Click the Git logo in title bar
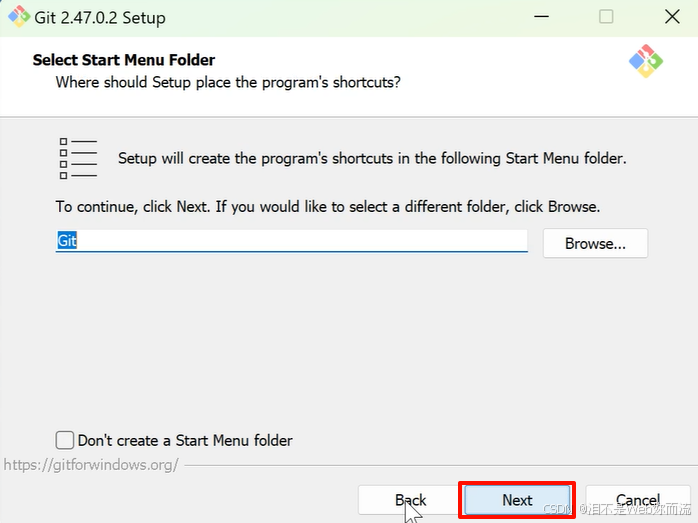Viewport: 698px width, 523px height. [x=19, y=17]
